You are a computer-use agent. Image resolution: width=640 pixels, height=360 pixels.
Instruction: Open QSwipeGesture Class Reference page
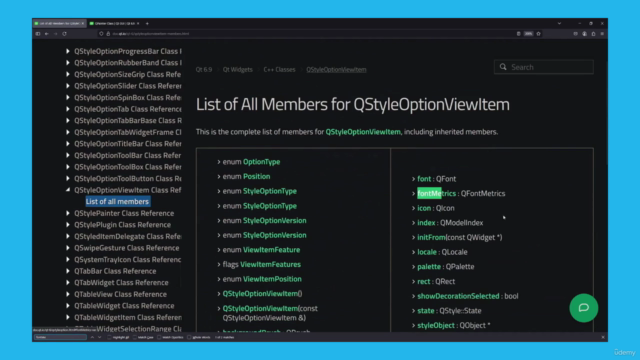tap(127, 248)
